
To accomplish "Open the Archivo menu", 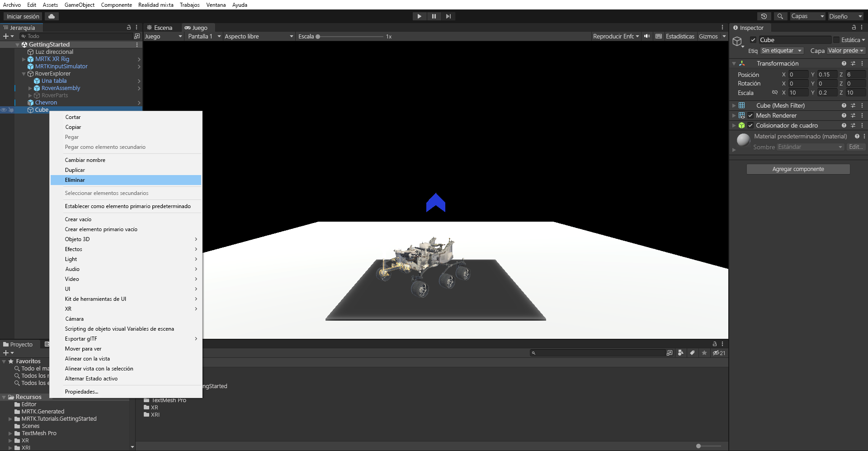I will click(x=12, y=5).
